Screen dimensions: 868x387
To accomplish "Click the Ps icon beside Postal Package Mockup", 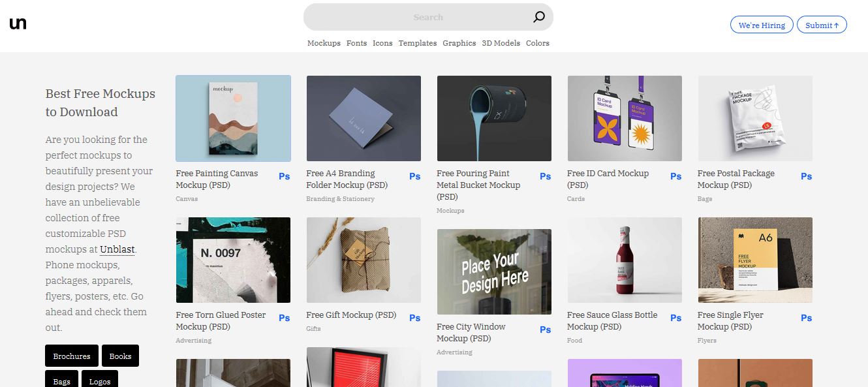I will pos(807,176).
